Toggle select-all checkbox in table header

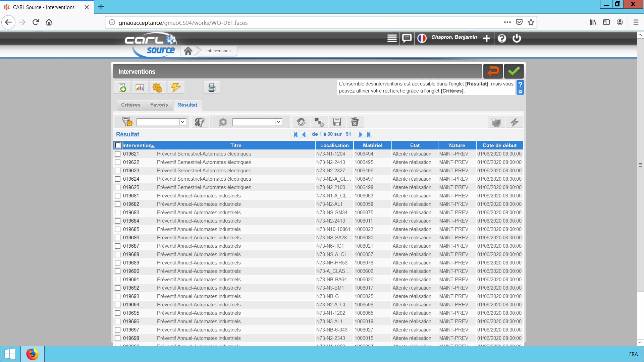point(118,145)
